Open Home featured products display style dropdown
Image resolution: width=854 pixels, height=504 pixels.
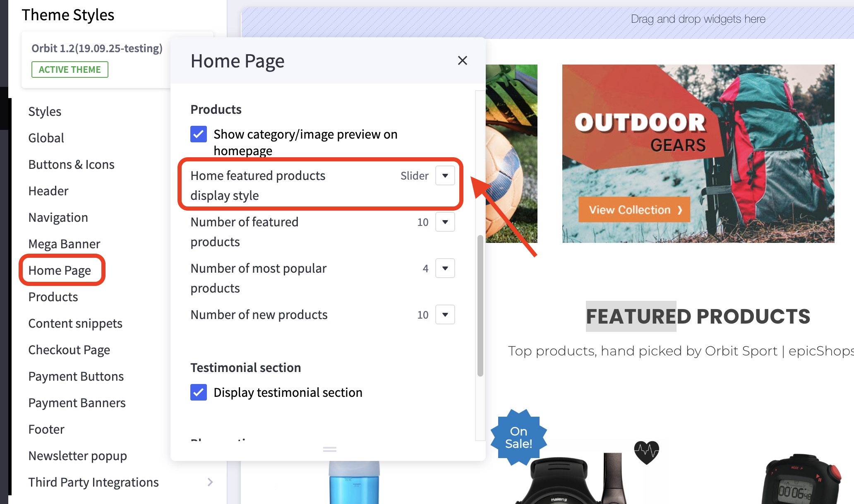pos(445,176)
